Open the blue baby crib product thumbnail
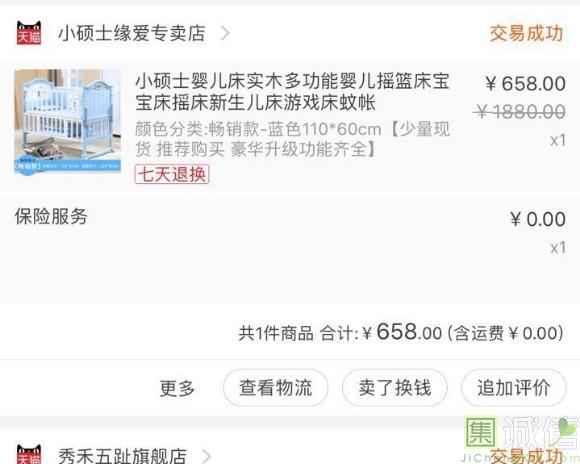The height and width of the screenshot is (464, 580). 68,121
